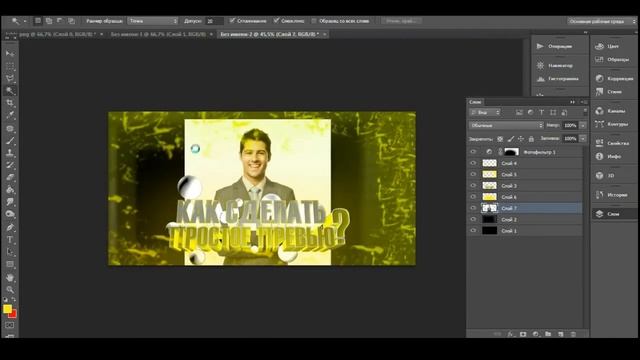The height and width of the screenshot is (360, 640).
Task: Select the Brush tool
Action: tap(10, 141)
